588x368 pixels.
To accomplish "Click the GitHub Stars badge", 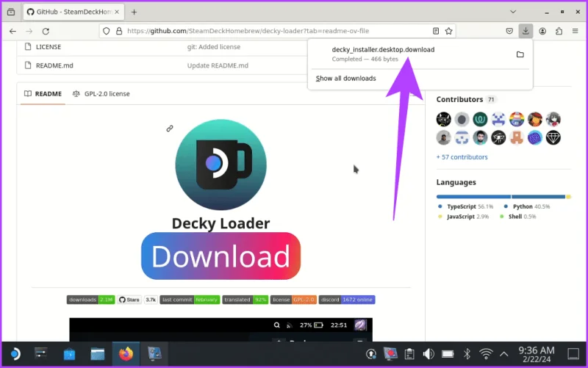I will [129, 300].
